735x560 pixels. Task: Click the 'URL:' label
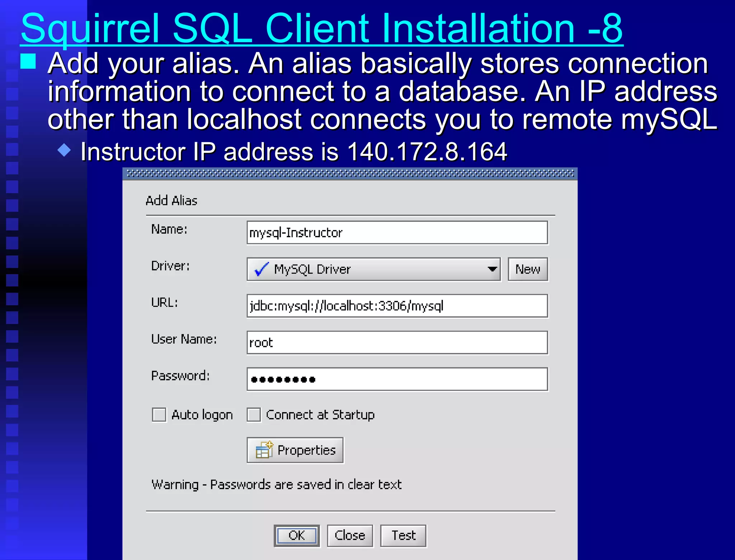tap(164, 303)
